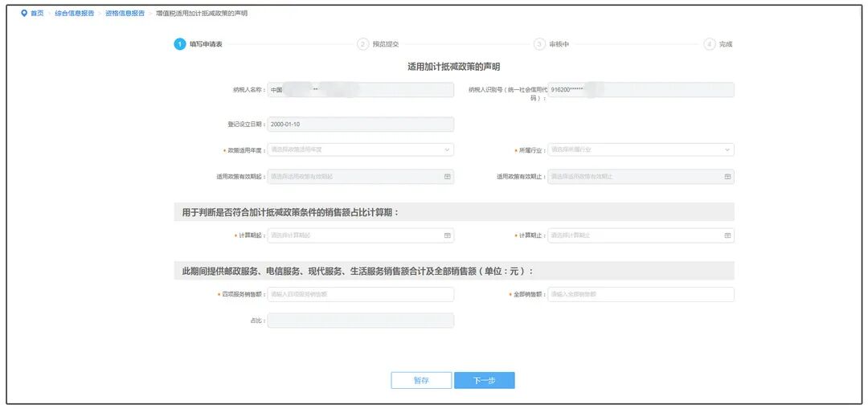The image size is (868, 409).
Task: Open calendar icon in 适用政策有效期止 field
Action: [727, 177]
